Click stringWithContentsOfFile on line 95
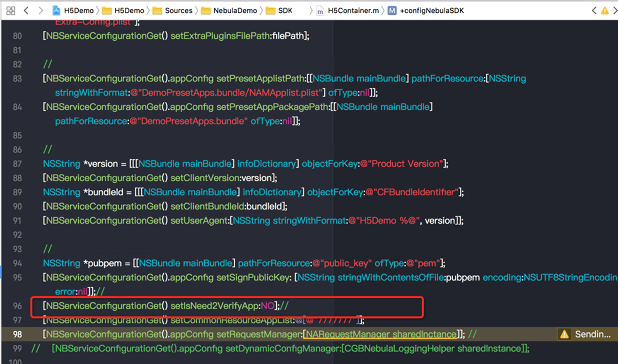This screenshot has width=618, height=364. [x=391, y=277]
